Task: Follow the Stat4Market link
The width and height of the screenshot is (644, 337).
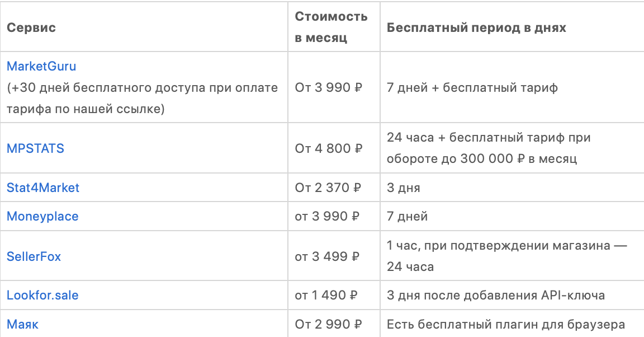Action: tap(43, 188)
